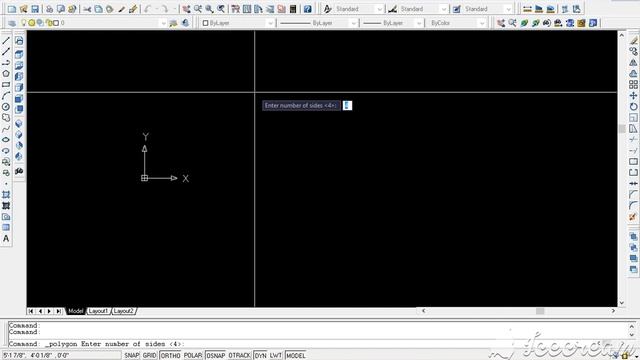Open the ByColor plot style dropdown
This screenshot has width=640, height=360.
coord(482,23)
